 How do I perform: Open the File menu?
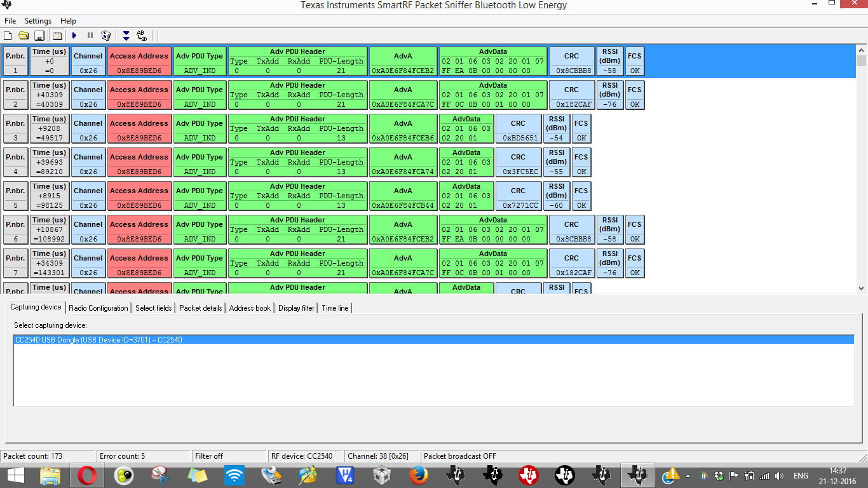[x=10, y=21]
